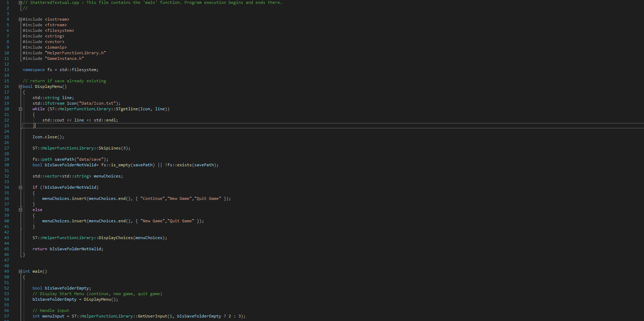Screen dimensions: 644x321
Task: Click 'std::filesystem' in the namespace alias
Action: click(x=78, y=70)
